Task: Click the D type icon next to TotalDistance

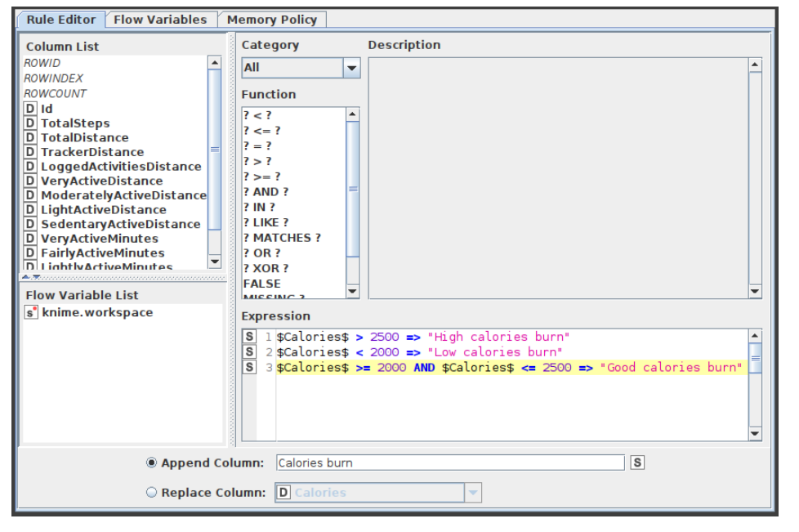Action: click(30, 137)
